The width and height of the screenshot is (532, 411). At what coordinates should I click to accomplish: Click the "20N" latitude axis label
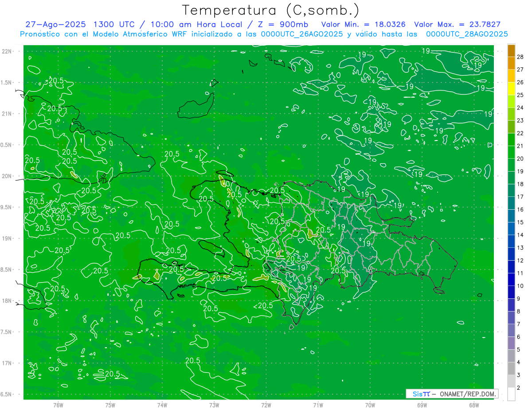tap(7, 176)
